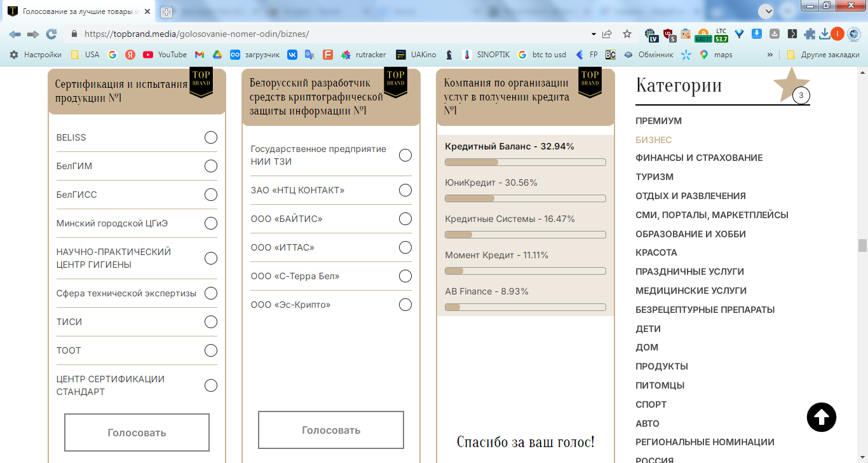868x463 pixels.
Task: Open the extensions puzzle piece menu
Action: [810, 34]
